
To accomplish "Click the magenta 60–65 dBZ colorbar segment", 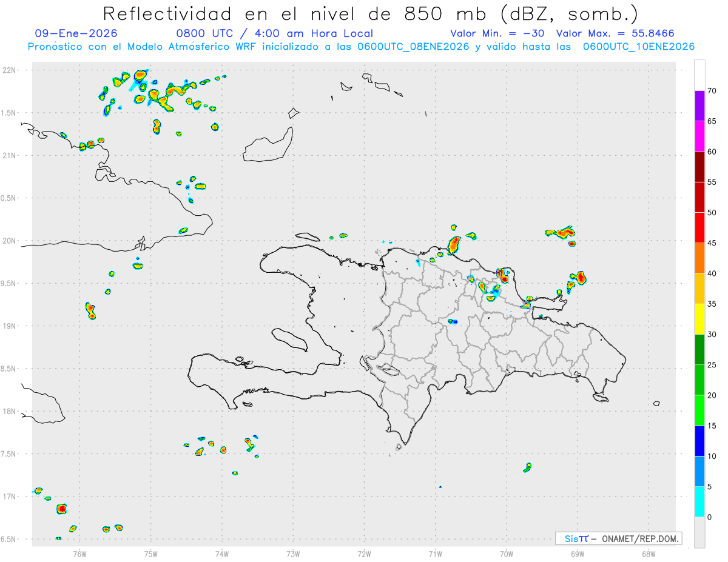I will point(699,136).
